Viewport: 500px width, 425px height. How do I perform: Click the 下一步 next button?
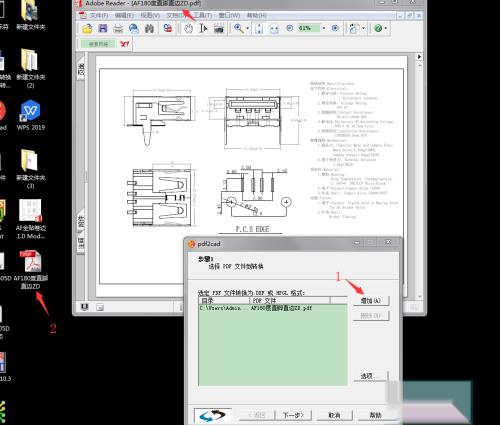pos(293,415)
